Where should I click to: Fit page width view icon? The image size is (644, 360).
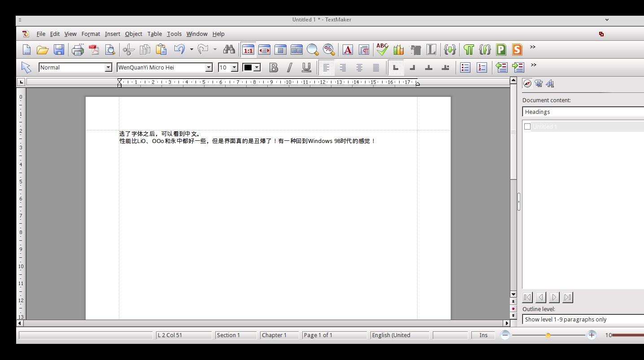pyautogui.click(x=264, y=49)
